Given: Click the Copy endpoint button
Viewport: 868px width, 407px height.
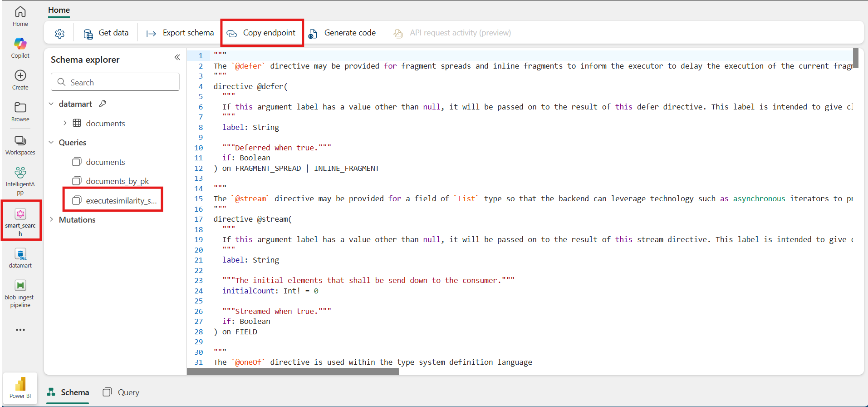Looking at the screenshot, I should click(261, 33).
